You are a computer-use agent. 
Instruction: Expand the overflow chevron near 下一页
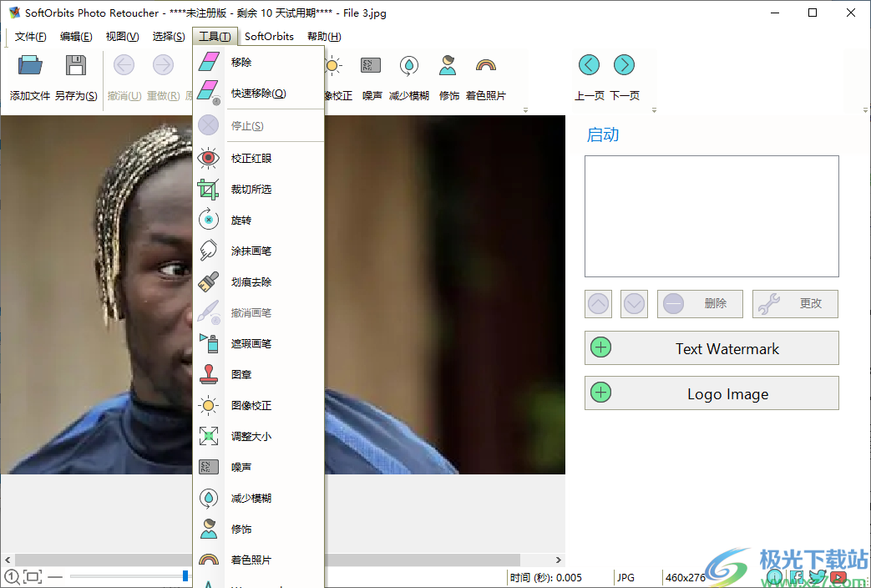click(654, 109)
